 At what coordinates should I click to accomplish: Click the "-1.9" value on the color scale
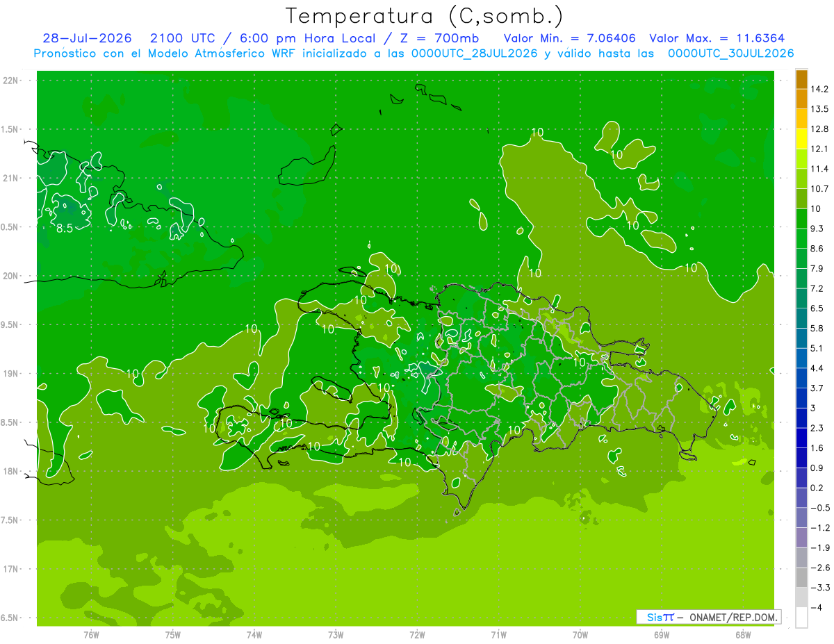click(x=821, y=548)
